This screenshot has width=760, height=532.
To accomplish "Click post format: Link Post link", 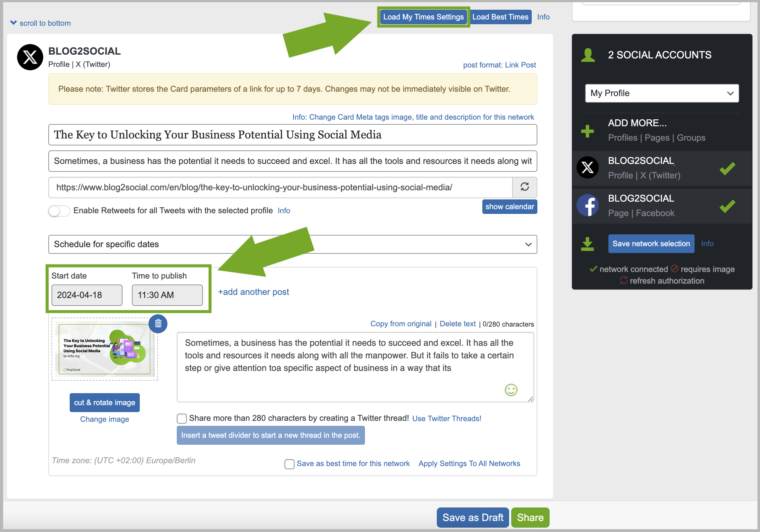I will [x=499, y=65].
